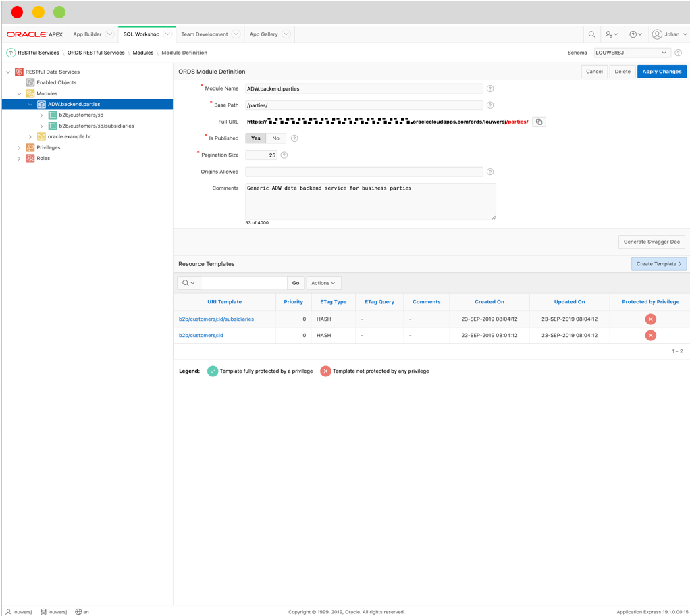Switch to the SQL Workshop tab
The width and height of the screenshot is (690, 616).
[140, 34]
